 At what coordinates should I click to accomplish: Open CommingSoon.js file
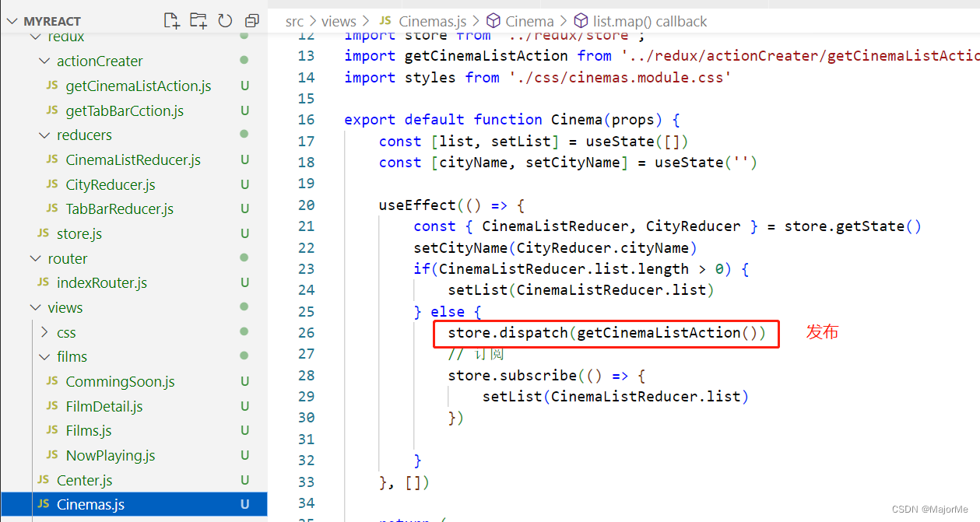pos(121,382)
